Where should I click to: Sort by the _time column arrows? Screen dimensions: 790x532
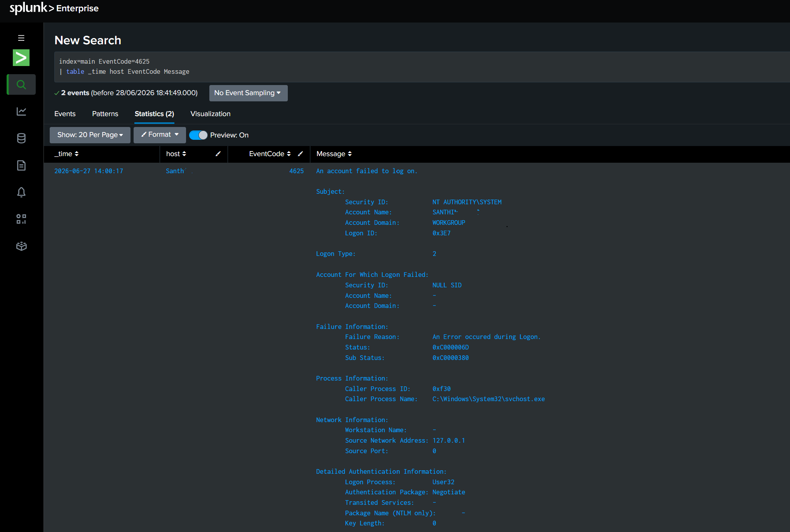[x=77, y=154]
